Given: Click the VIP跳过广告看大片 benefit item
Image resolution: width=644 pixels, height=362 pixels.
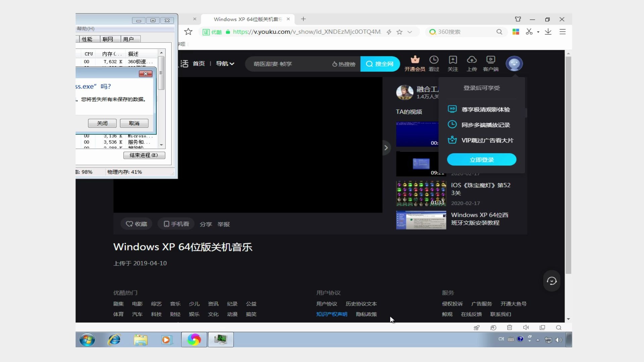Looking at the screenshot, I should (x=480, y=140).
